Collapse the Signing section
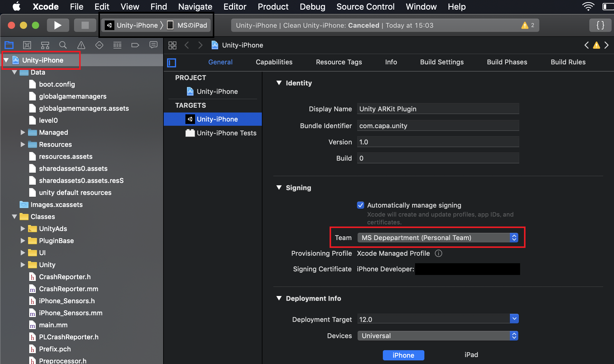 coord(279,187)
